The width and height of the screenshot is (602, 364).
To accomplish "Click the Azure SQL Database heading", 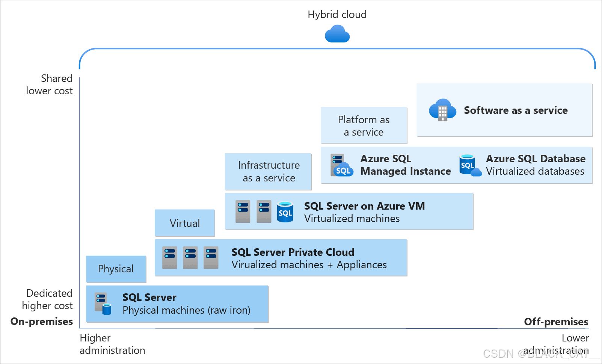I will coord(536,159).
